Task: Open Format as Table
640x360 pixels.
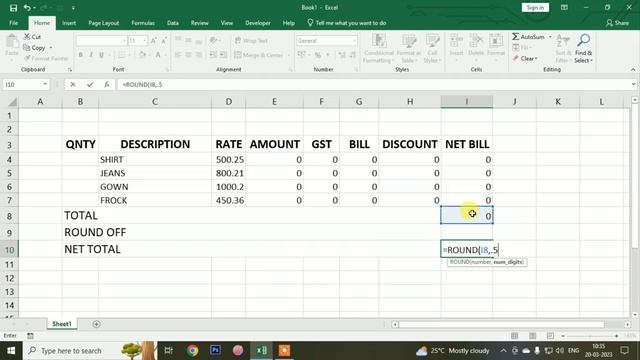Action: click(x=409, y=49)
